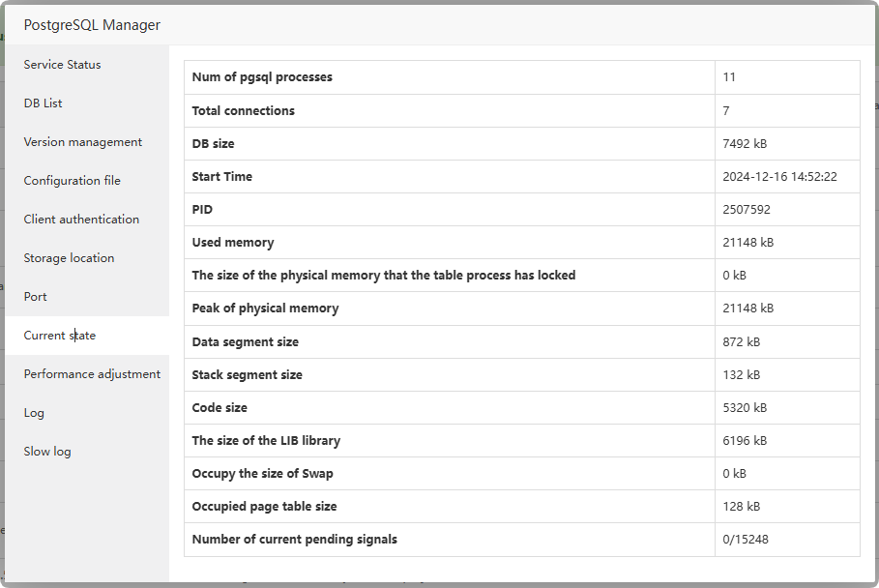Select the DB size value 7492 kB
879x588 pixels.
pyautogui.click(x=745, y=144)
